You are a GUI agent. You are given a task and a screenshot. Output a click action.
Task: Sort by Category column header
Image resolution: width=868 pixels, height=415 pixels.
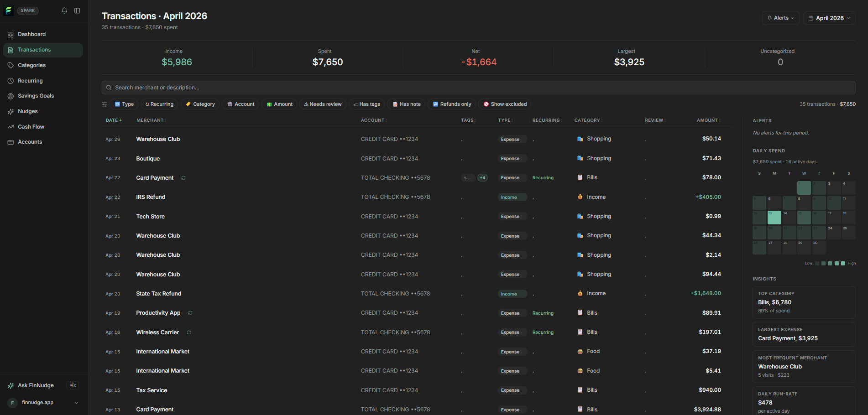click(x=588, y=120)
